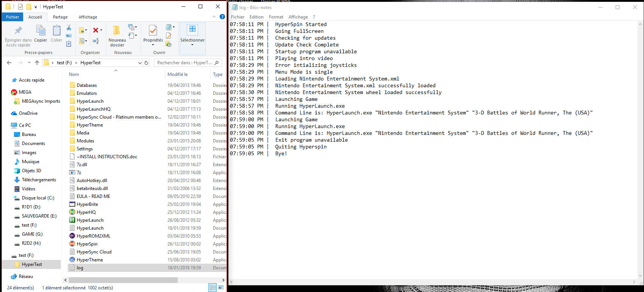Switch to the Affichage tab in Explorer
The image size is (644, 292).
pos(88,17)
